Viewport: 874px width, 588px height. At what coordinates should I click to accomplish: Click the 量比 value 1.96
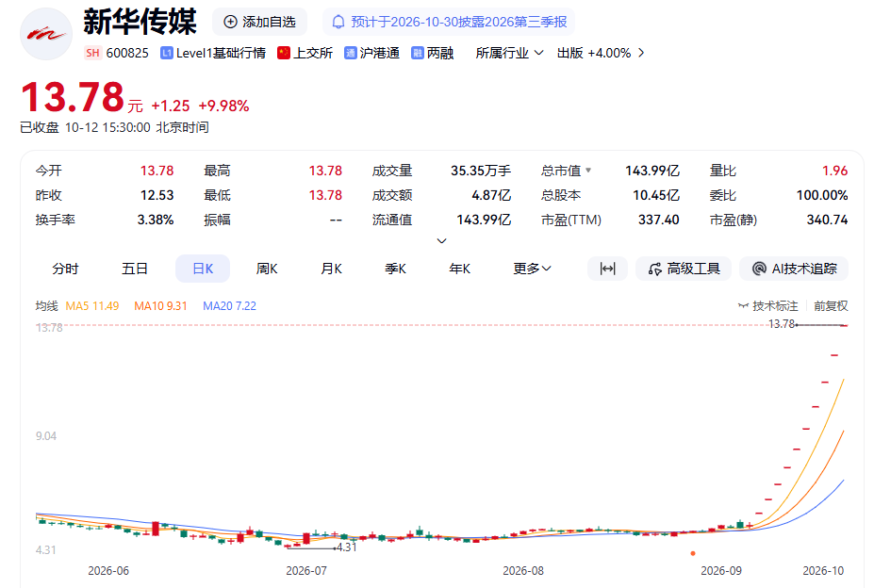(x=835, y=171)
